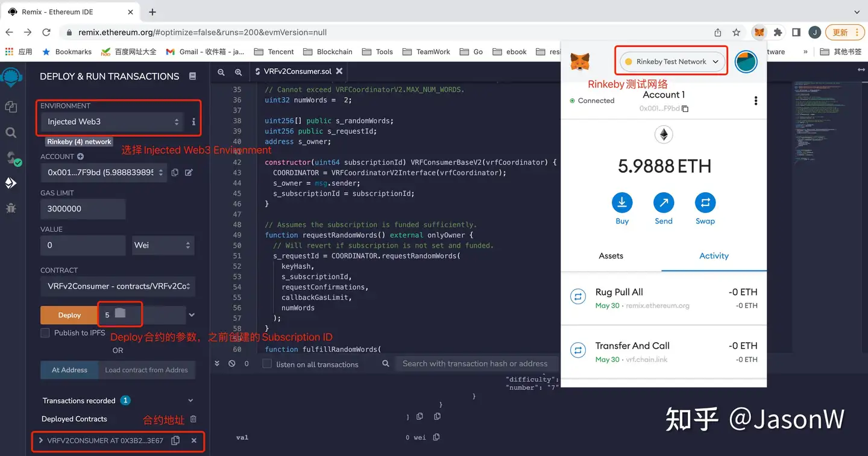Viewport: 868px width, 456px height.
Task: Zoom in the editor font
Action: [238, 72]
